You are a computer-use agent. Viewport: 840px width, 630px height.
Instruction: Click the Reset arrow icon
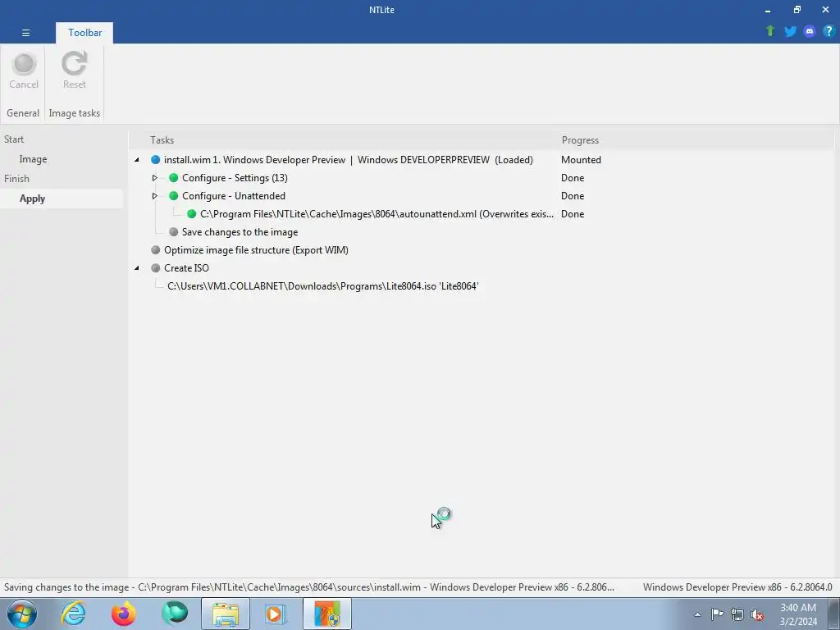coord(74,64)
